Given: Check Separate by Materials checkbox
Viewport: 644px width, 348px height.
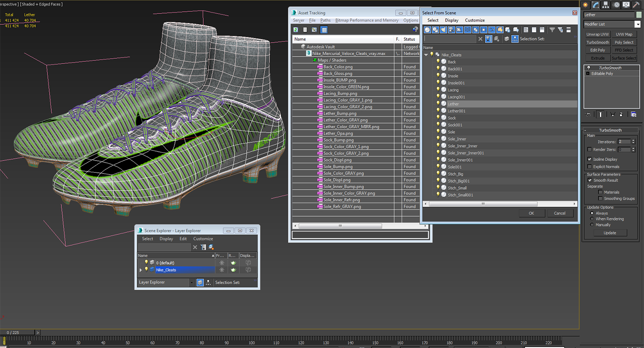Looking at the screenshot, I should tap(600, 192).
